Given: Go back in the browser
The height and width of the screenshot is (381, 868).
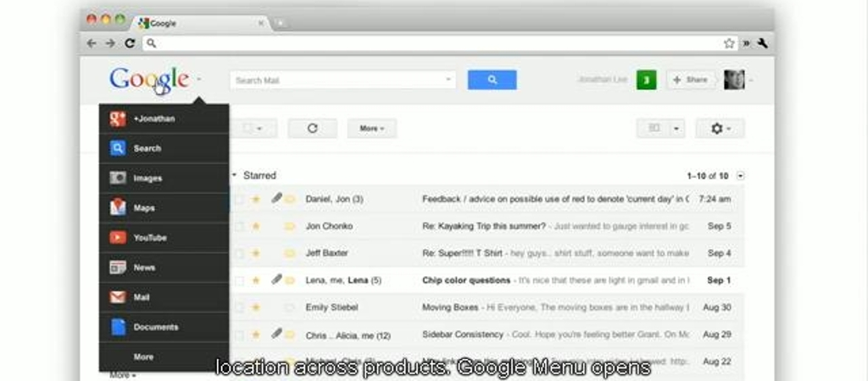Looking at the screenshot, I should [x=92, y=43].
